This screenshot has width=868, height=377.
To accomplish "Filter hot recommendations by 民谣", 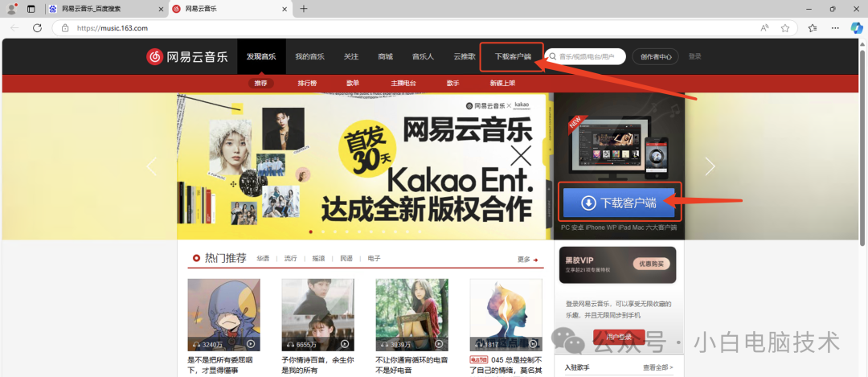I will click(x=346, y=259).
